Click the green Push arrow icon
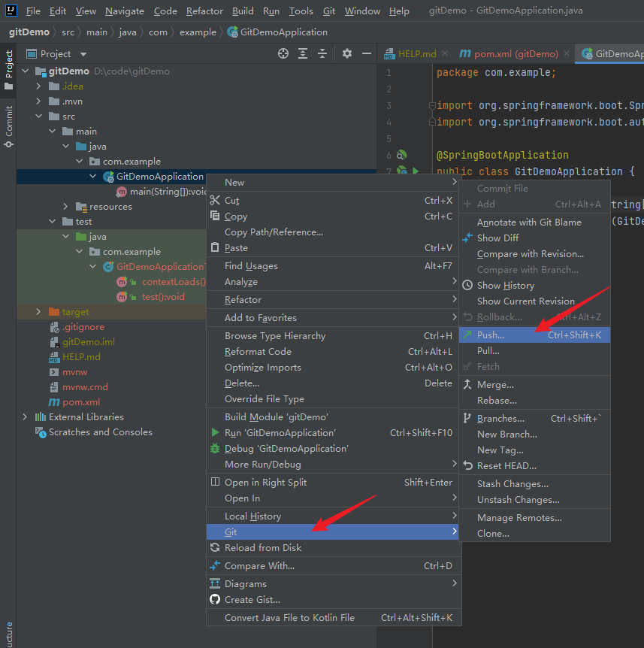The height and width of the screenshot is (648, 644). click(467, 335)
